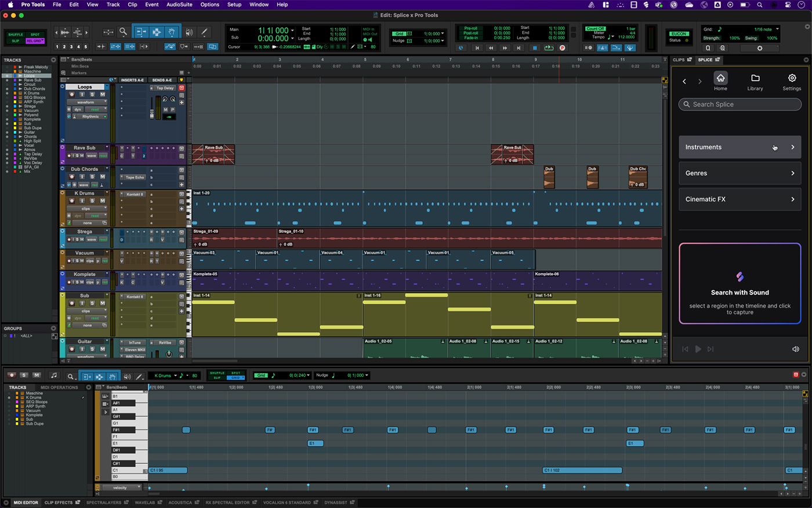Enable Shuffle edit mode
Viewport: 812px width, 508px height.
(x=16, y=34)
